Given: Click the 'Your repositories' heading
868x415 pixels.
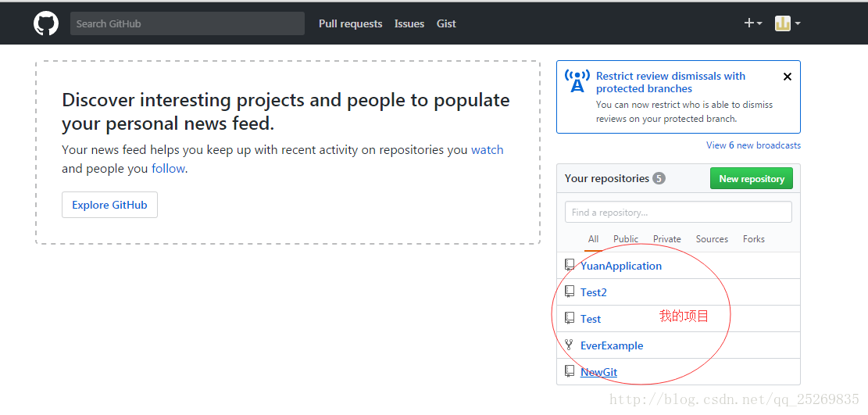Looking at the screenshot, I should pos(607,178).
